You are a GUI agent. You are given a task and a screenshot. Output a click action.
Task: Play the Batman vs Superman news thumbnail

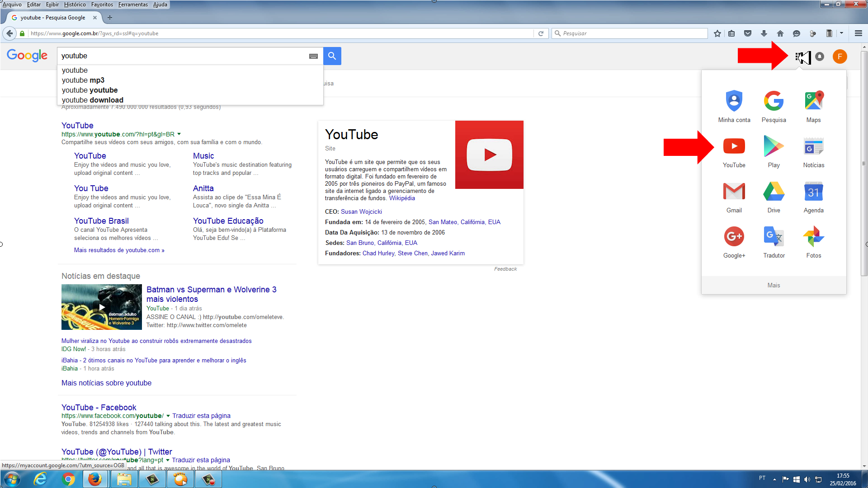(x=102, y=307)
